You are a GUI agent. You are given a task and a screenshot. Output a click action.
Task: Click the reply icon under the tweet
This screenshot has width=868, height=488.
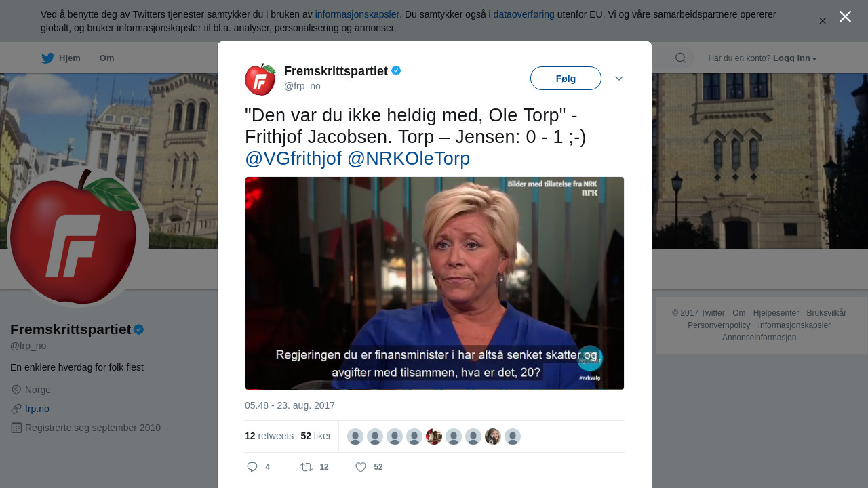252,467
